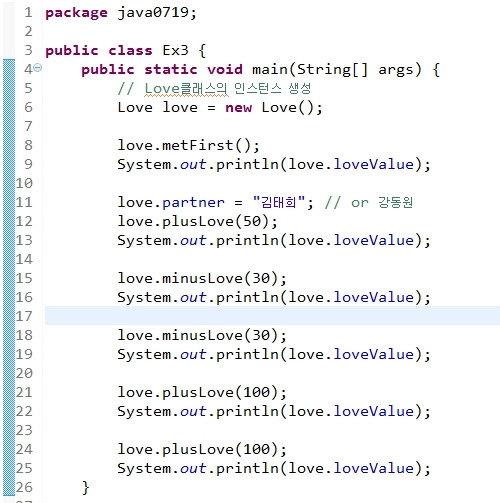Click line number 3 in the gutter
The image size is (500, 503).
(x=28, y=51)
